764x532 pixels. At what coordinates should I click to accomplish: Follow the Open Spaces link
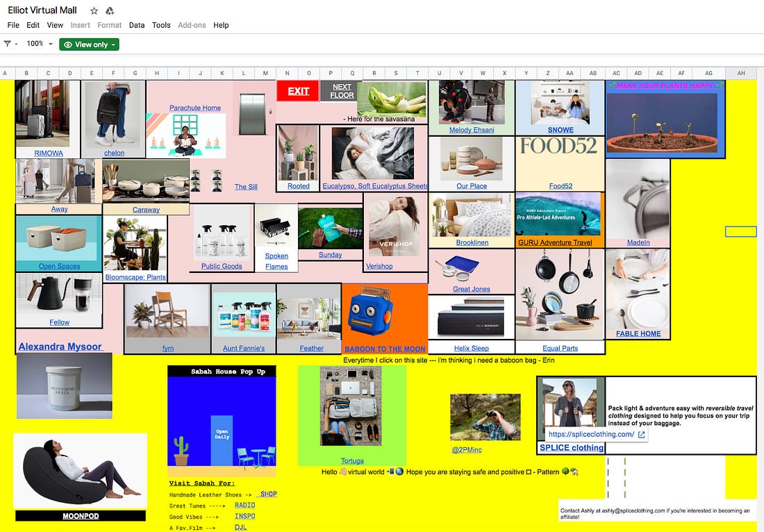[x=60, y=267]
